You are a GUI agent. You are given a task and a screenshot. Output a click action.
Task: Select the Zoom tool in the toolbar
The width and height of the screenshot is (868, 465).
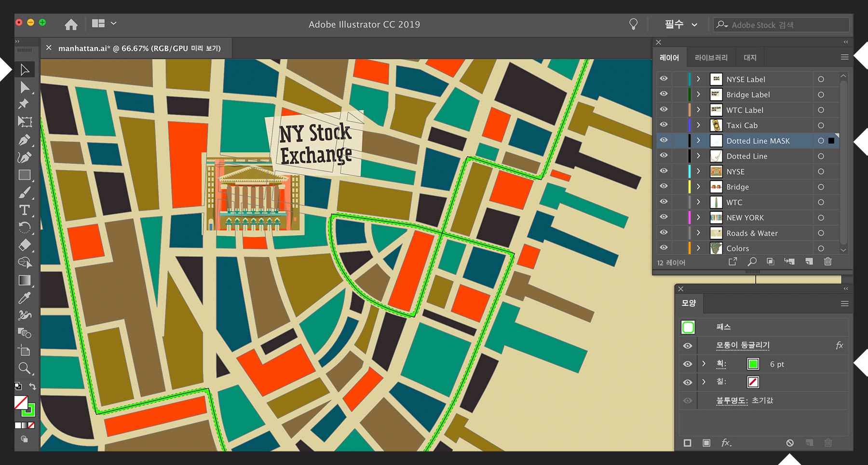tap(24, 369)
